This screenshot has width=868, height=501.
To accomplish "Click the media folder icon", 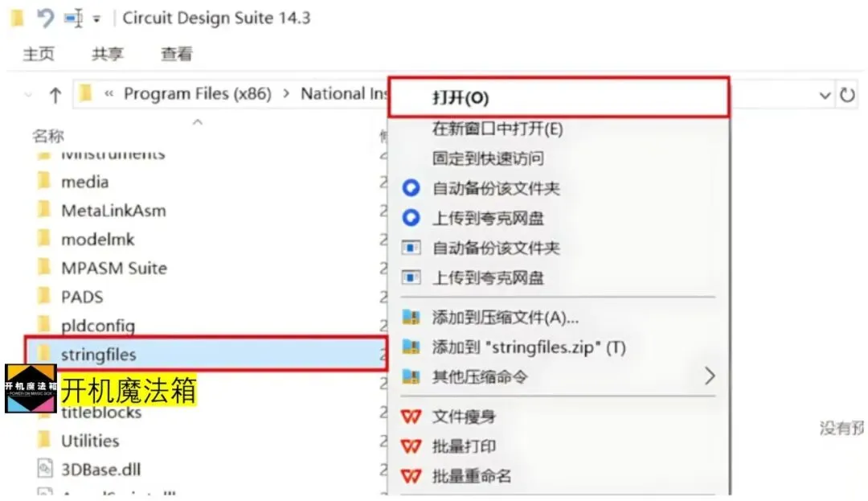I will [43, 180].
